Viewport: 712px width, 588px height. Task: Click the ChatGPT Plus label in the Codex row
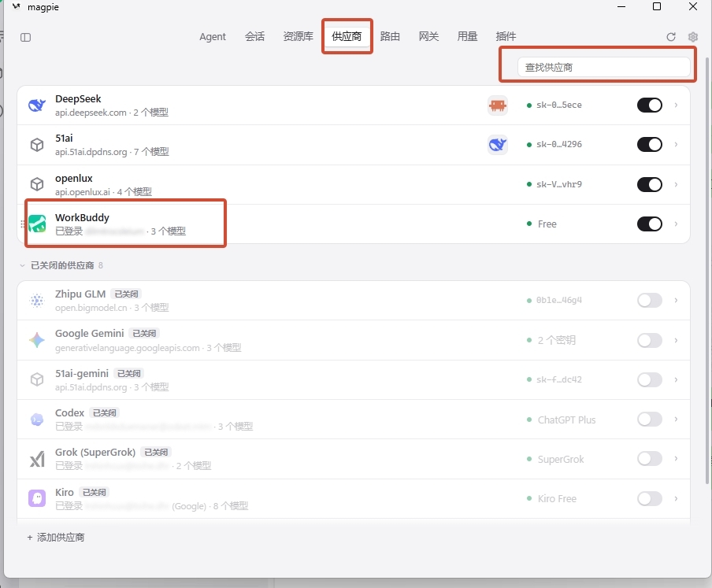pos(566,420)
